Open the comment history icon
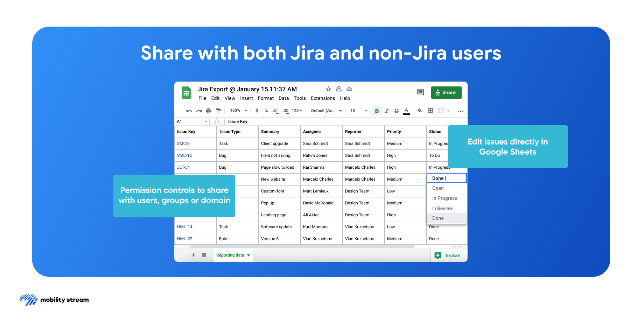This screenshot has width=644, height=315. pyautogui.click(x=420, y=92)
